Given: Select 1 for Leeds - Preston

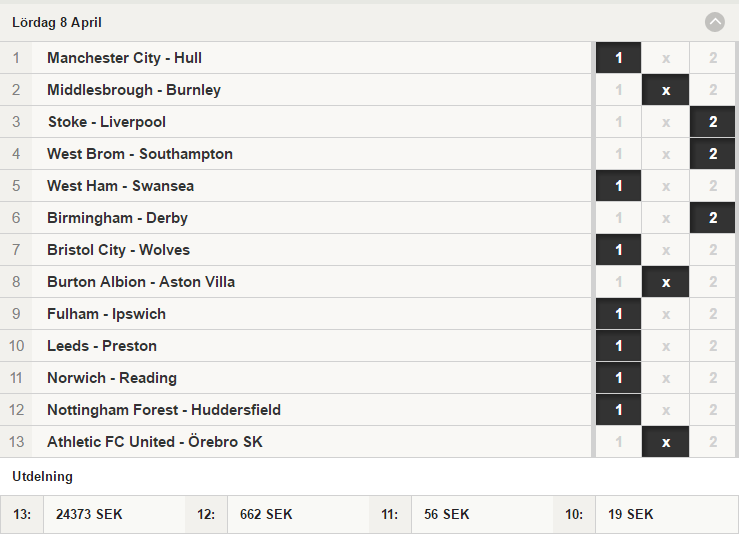Looking at the screenshot, I should pos(618,346).
